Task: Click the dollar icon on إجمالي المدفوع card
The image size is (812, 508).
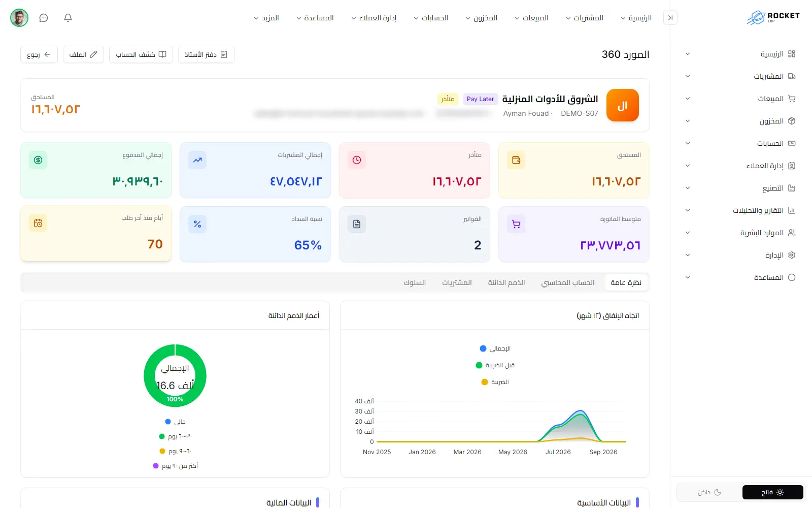Action: point(38,160)
